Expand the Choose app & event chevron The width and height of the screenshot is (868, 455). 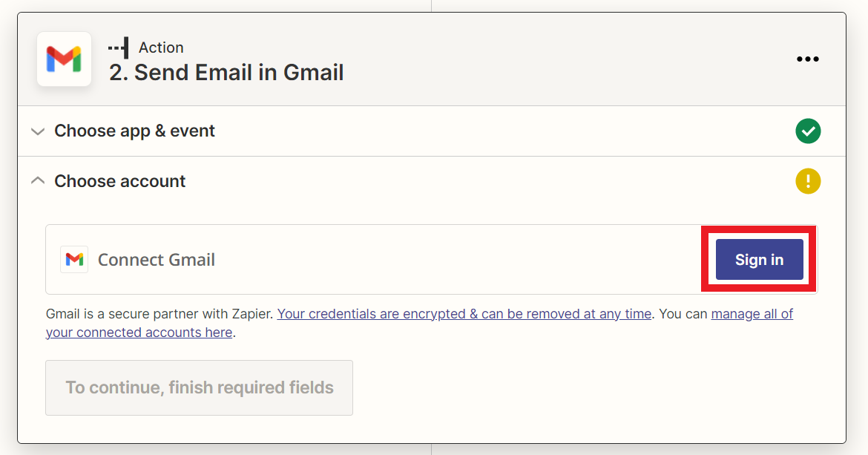pyautogui.click(x=38, y=131)
